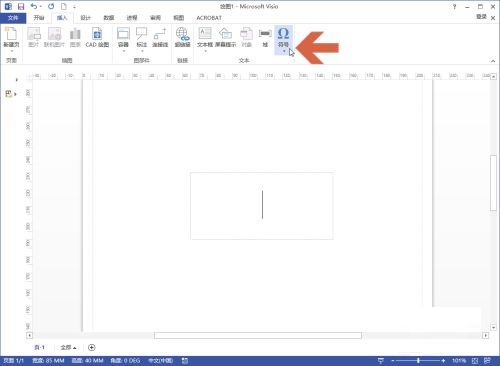Click the Save icon in quick access toolbar
This screenshot has width=500, height=366.
pos(21,6)
